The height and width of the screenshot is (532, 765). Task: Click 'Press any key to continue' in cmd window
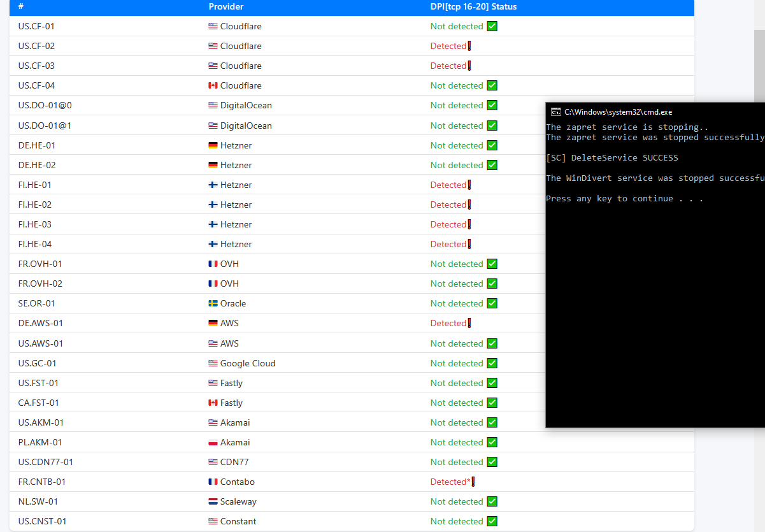pyautogui.click(x=625, y=198)
